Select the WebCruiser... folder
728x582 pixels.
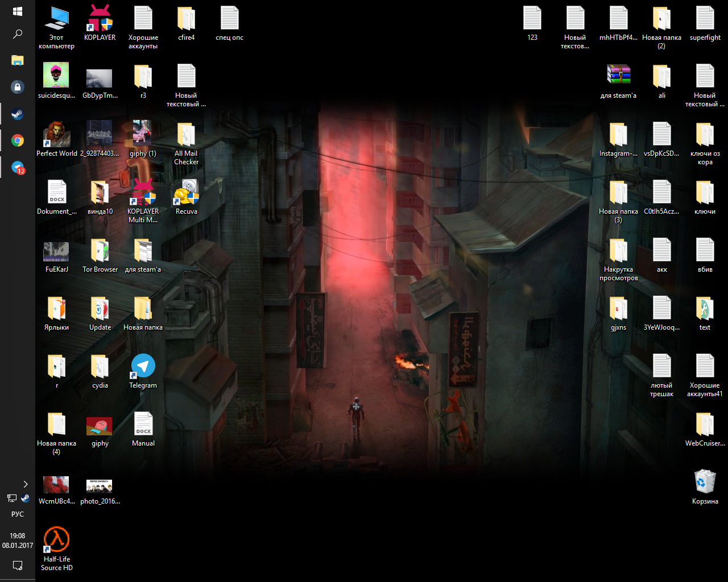tap(705, 429)
